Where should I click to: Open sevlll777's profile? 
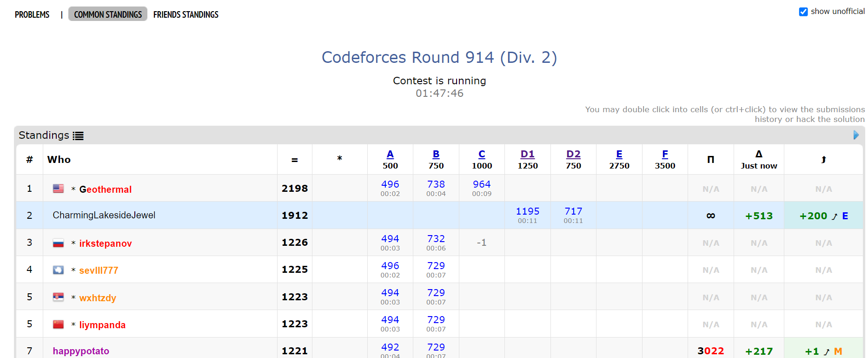click(x=99, y=270)
